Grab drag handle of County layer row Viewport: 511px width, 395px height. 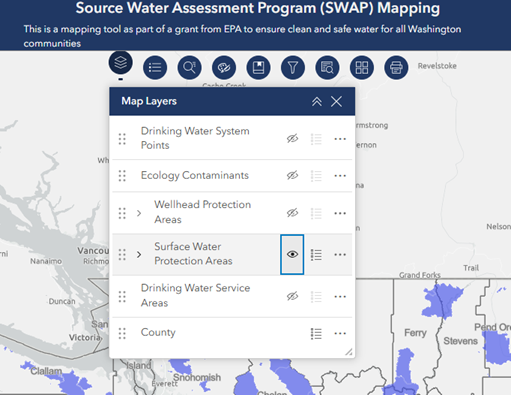[x=122, y=333]
